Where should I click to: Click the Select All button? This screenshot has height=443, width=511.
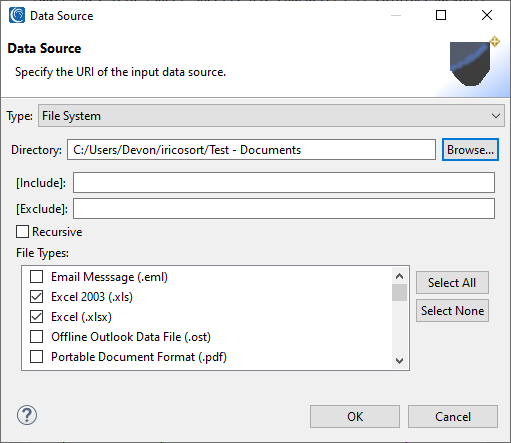click(452, 283)
